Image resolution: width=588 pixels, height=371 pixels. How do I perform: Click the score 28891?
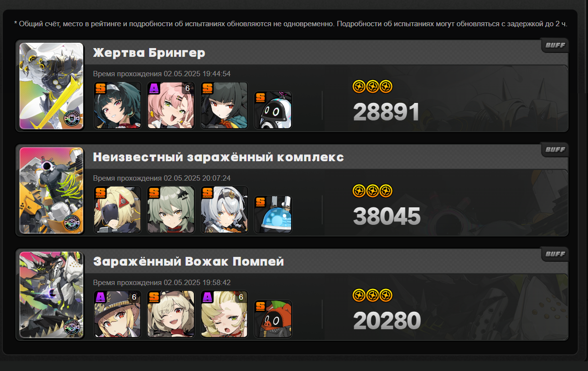(x=386, y=112)
